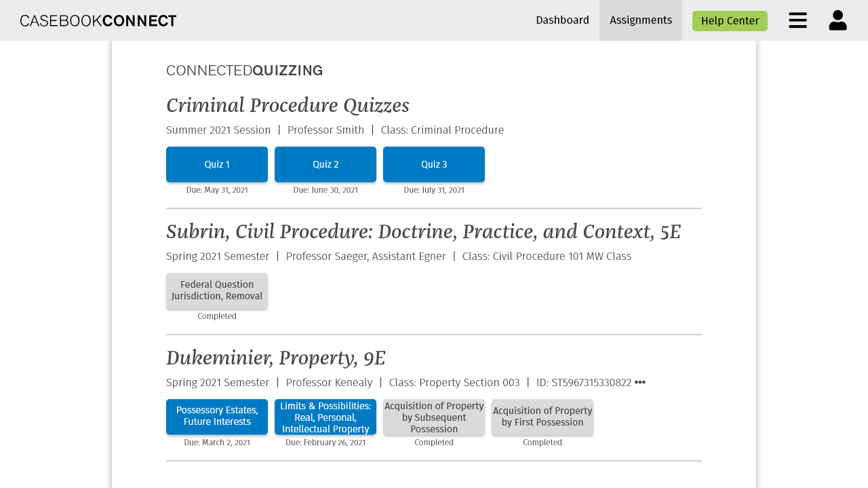Review Acquisition of Property by First Possession
The image size is (868, 488).
pyautogui.click(x=542, y=417)
